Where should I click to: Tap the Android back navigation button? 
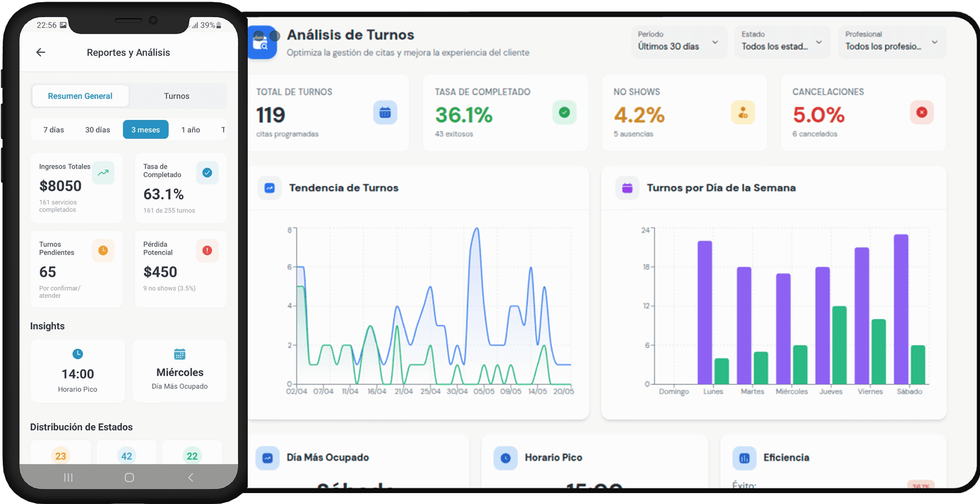(x=190, y=478)
